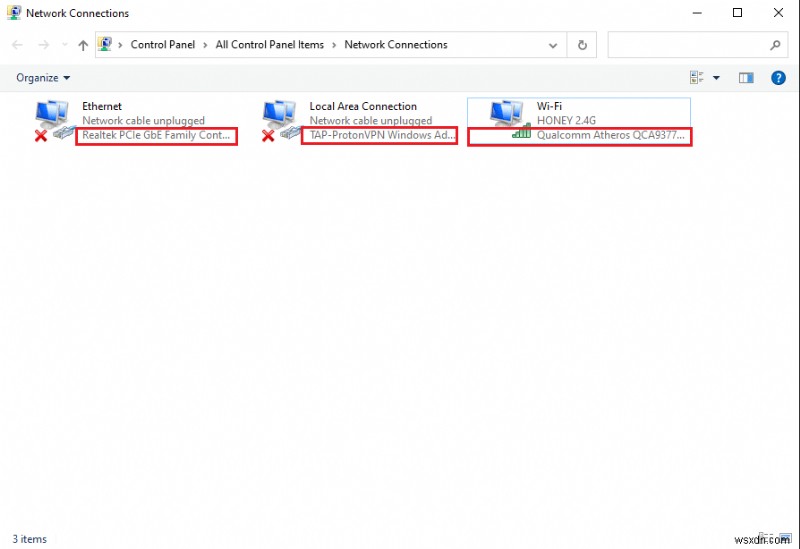800x549 pixels.
Task: Click the Network Connections title bar icon
Action: point(14,12)
